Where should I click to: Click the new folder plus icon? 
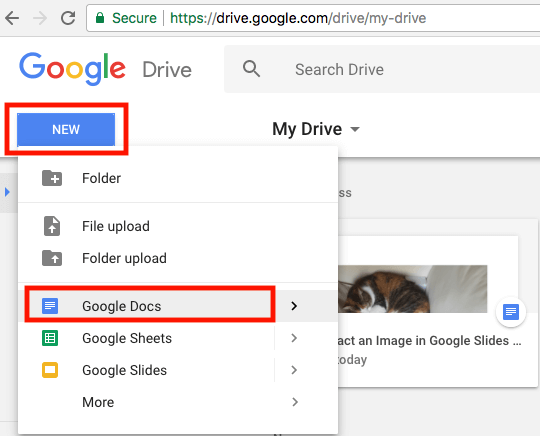pyautogui.click(x=52, y=178)
